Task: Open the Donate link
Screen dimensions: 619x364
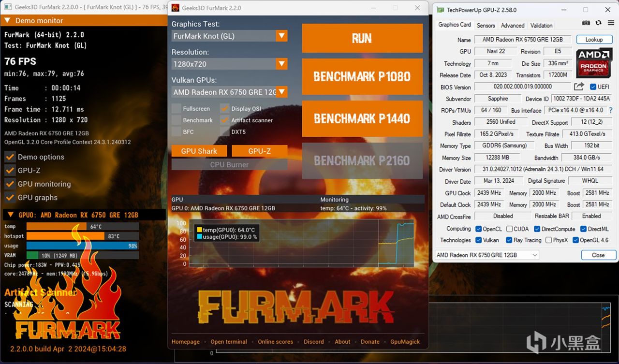Action: click(370, 342)
